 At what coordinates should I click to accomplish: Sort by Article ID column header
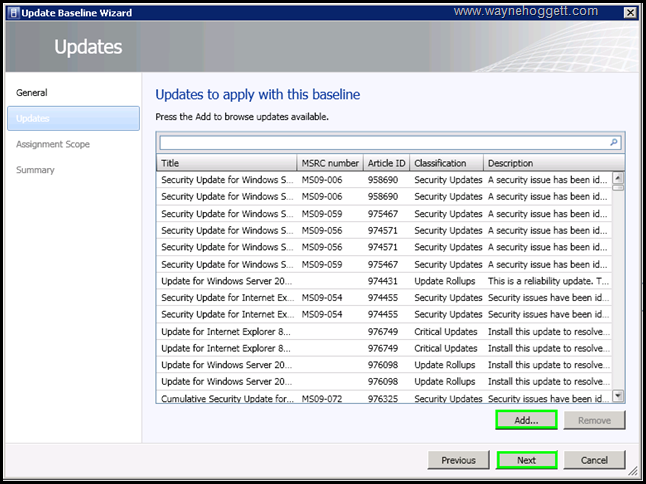(386, 163)
